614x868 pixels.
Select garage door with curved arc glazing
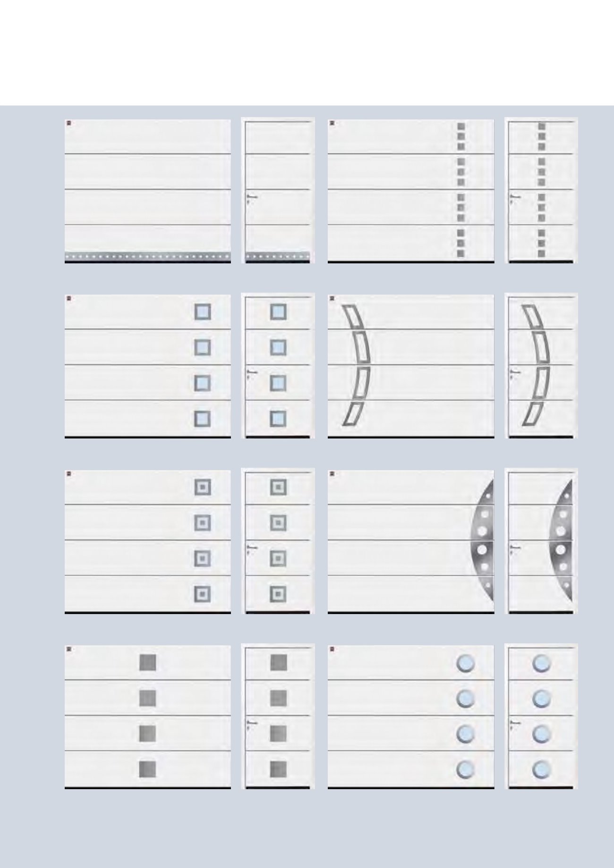411,366
